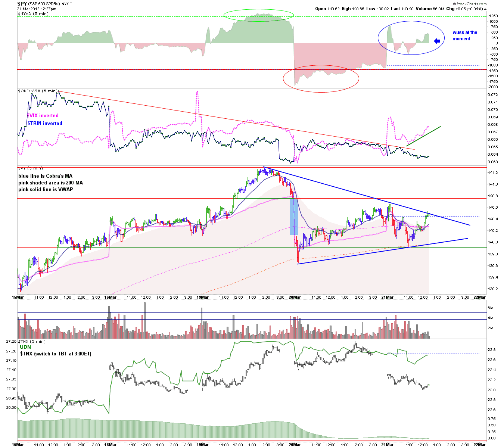Click the '$VIX inverted' legend text
The width and height of the screenshot is (504, 448).
click(42, 116)
